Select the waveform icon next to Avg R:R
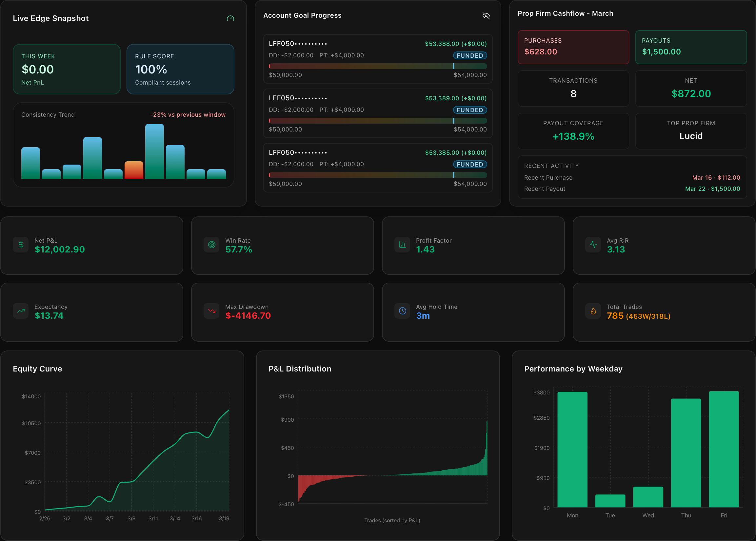This screenshot has height=541, width=756. (x=593, y=245)
